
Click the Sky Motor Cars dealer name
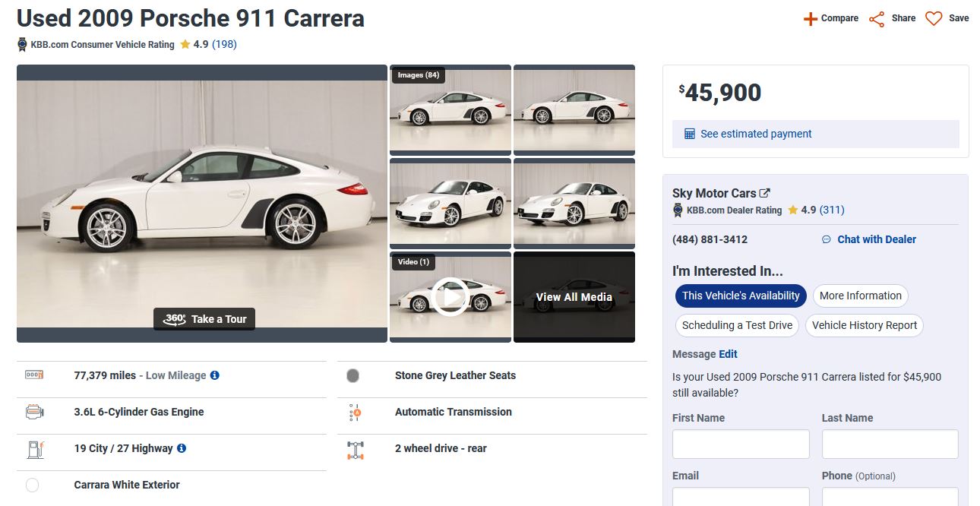tap(714, 193)
